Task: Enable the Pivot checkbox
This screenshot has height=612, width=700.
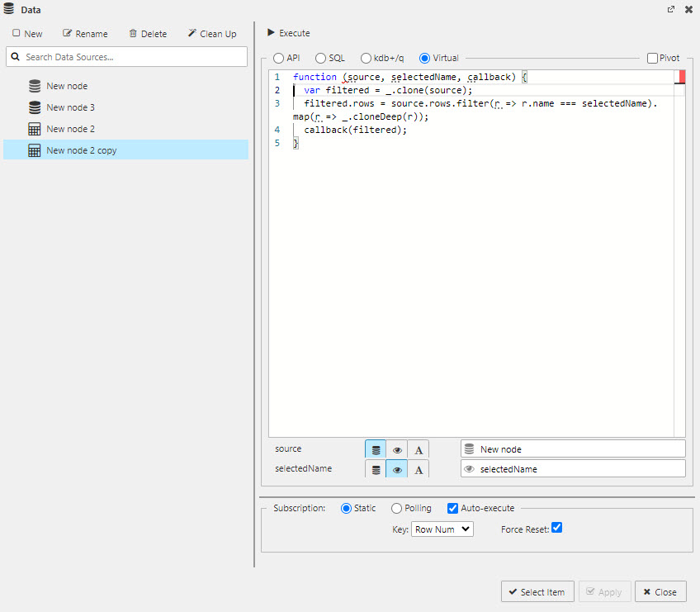Action: click(x=652, y=58)
